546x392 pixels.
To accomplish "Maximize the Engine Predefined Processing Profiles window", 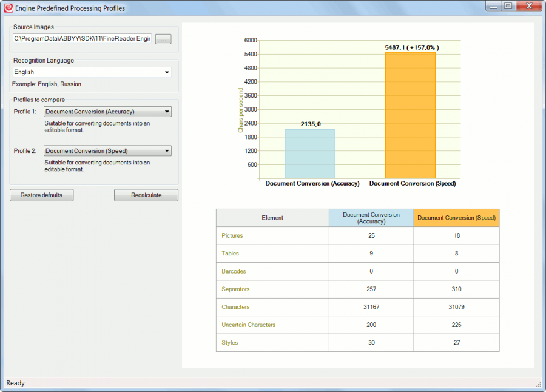I will [x=508, y=6].
